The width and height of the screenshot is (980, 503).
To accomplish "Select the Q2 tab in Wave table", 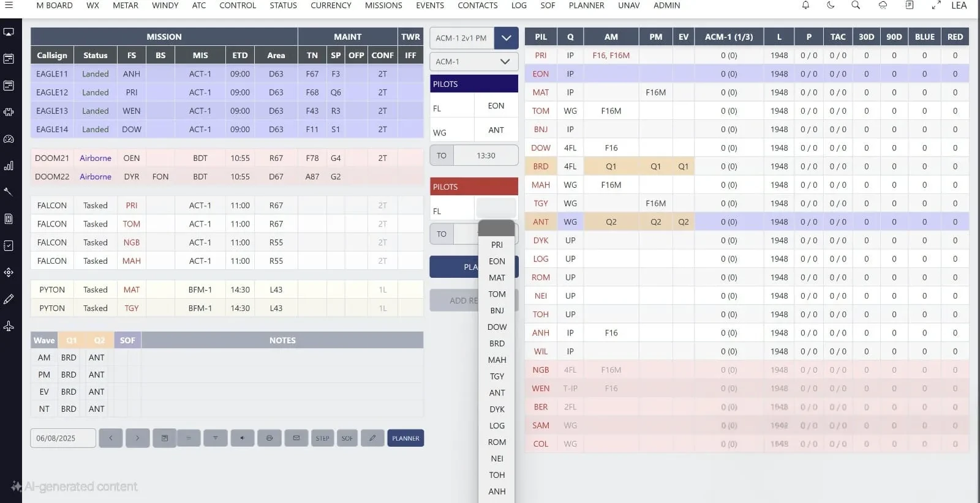I will pos(99,340).
